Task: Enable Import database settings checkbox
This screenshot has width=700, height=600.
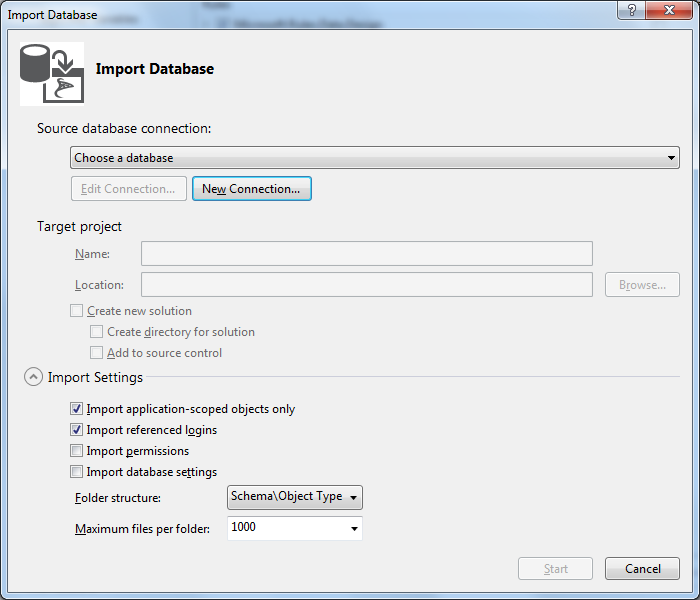Action: tap(77, 472)
